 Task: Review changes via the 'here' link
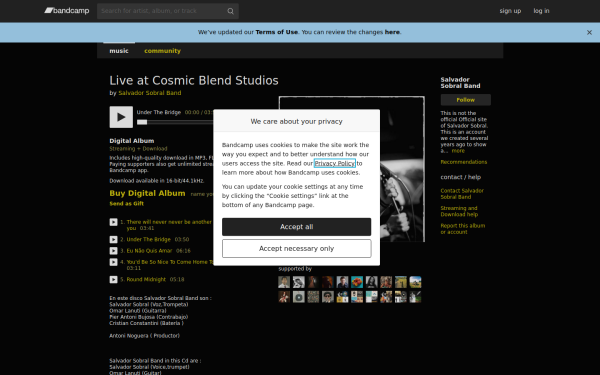pos(392,32)
